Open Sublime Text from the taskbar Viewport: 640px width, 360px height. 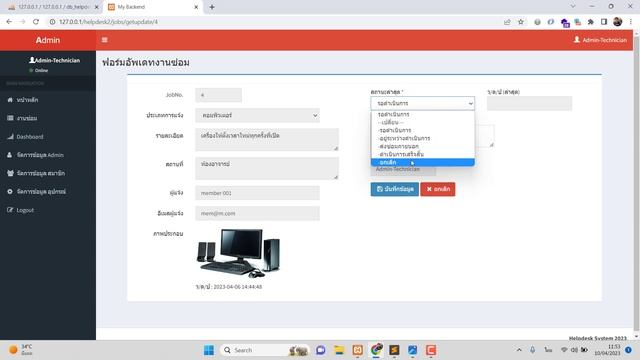pyautogui.click(x=394, y=350)
